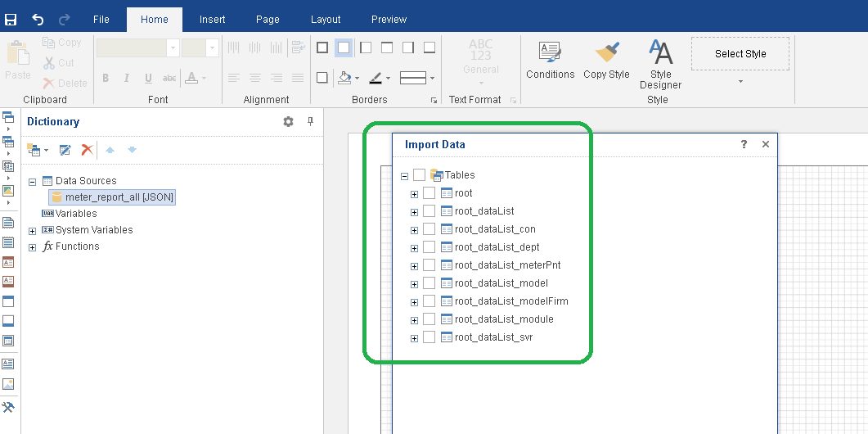
Task: Check the Tables checkbox in Import Data
Action: (419, 175)
